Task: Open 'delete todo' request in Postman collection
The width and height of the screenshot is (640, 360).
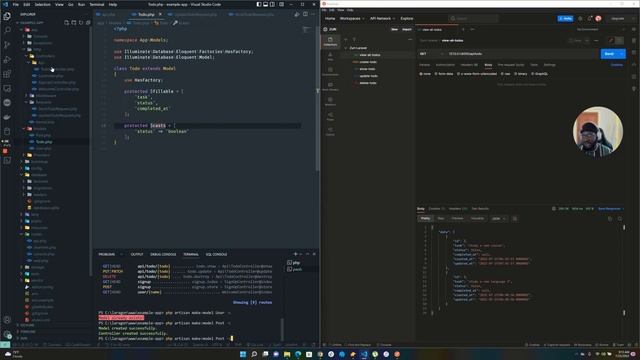Action: click(368, 83)
